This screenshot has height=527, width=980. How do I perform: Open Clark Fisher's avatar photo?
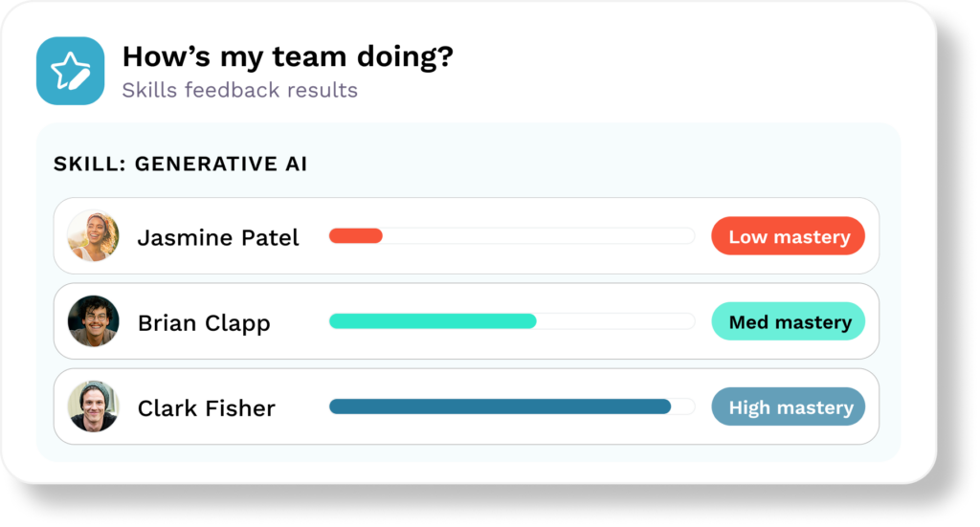(93, 406)
